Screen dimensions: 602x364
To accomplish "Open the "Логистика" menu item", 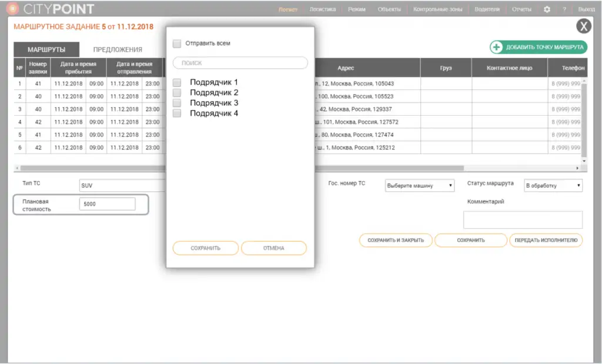I will (x=322, y=9).
